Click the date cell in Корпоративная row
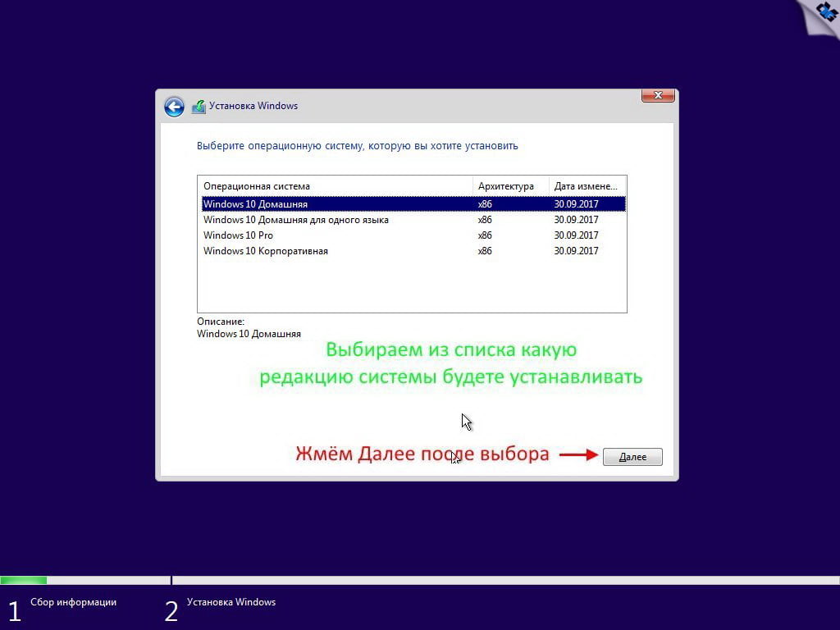Image resolution: width=840 pixels, height=630 pixels. (576, 251)
